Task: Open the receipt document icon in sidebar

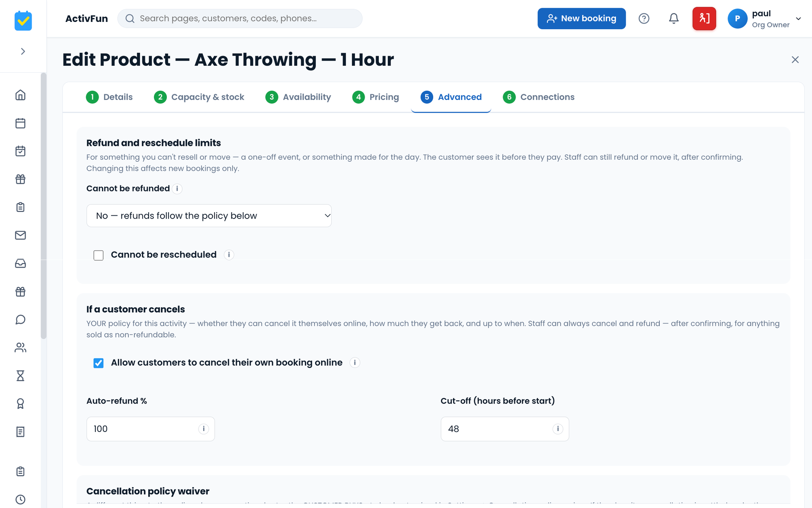Action: [20, 432]
